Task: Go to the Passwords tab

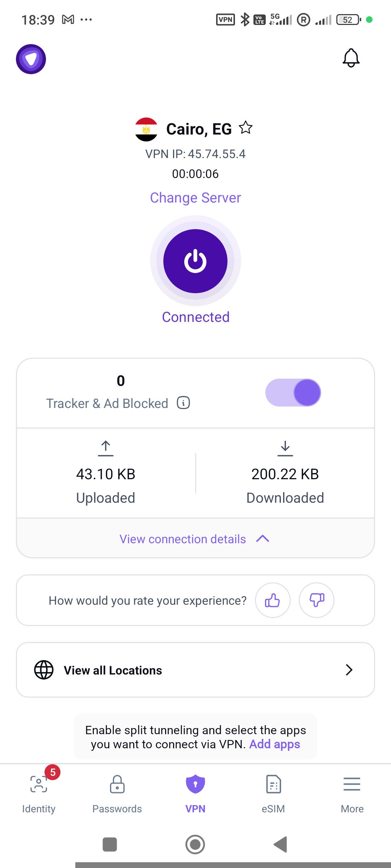Action: pyautogui.click(x=117, y=793)
